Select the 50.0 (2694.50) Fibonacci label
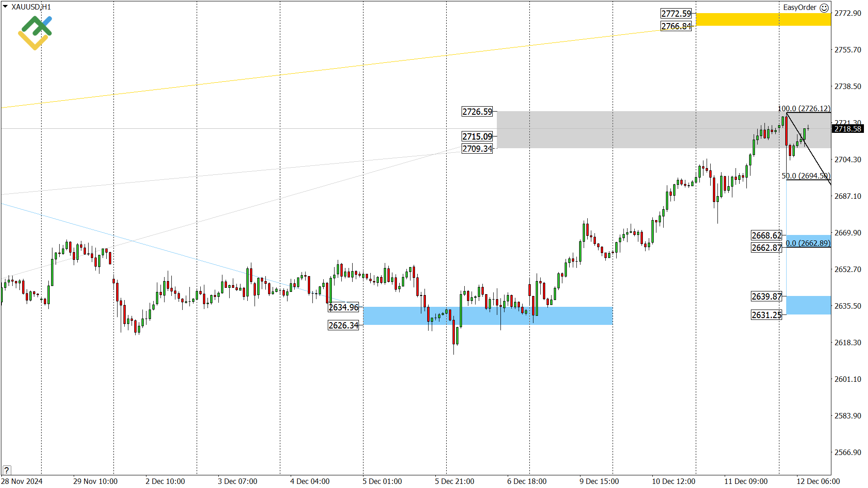The image size is (868, 488). point(805,175)
